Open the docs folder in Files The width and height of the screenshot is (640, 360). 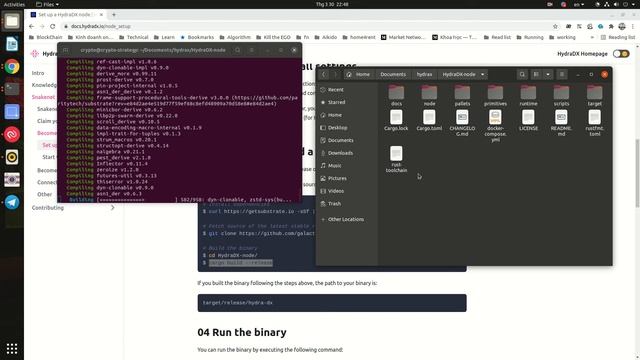(396, 96)
